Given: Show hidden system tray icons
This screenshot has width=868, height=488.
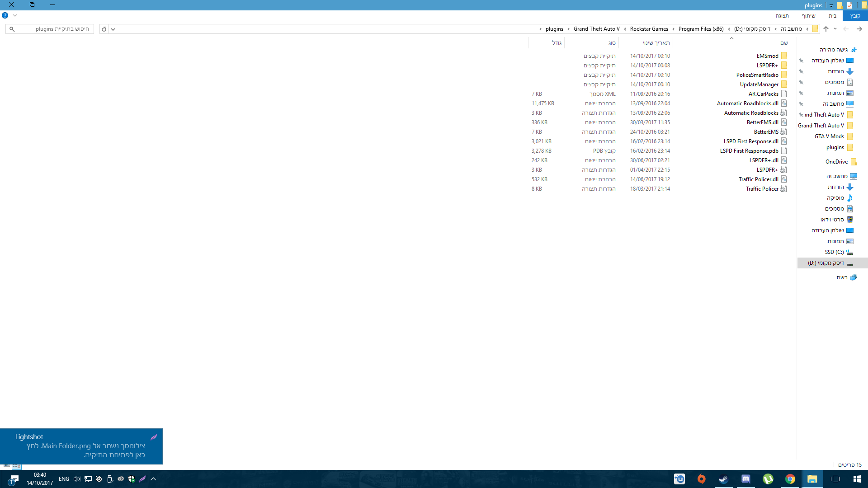Looking at the screenshot, I should coord(153,479).
